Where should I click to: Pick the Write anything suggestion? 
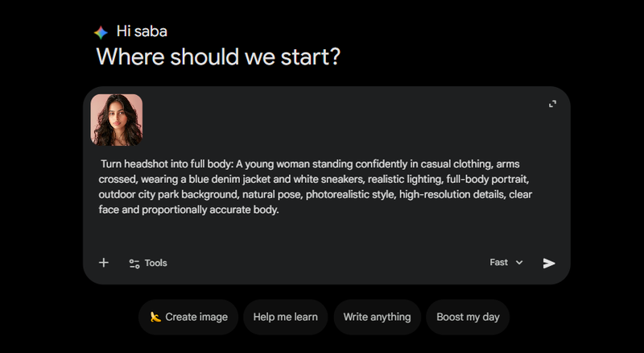coord(377,317)
